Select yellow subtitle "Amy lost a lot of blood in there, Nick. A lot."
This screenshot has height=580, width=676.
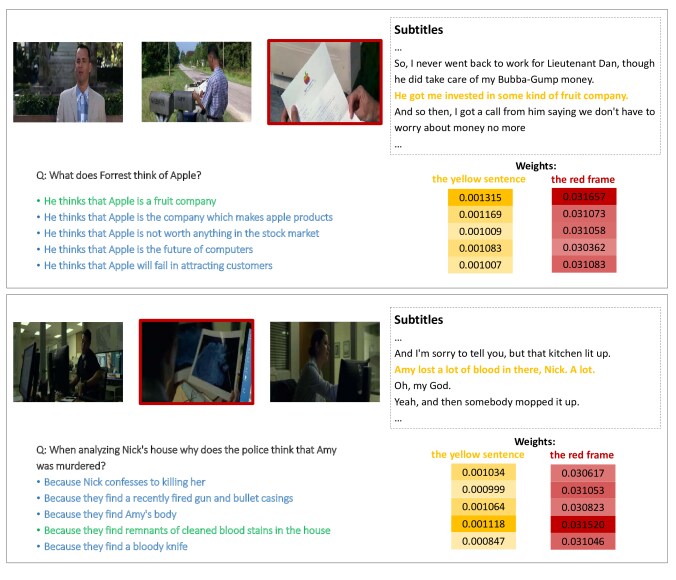[494, 370]
